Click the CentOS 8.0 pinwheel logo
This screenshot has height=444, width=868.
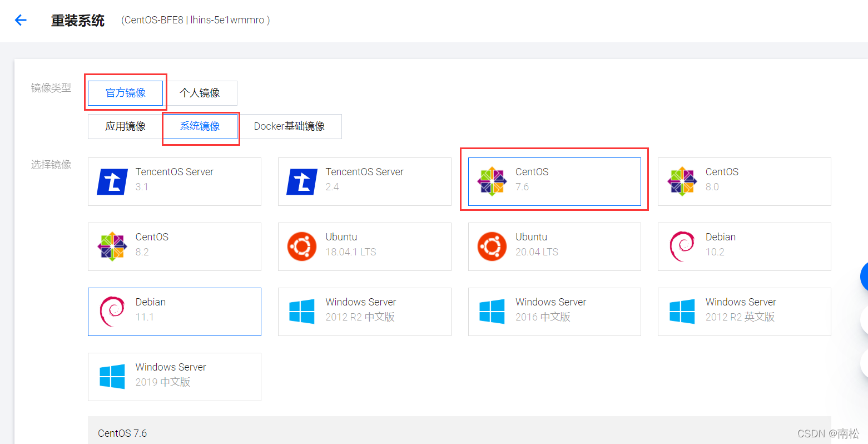[x=682, y=181]
